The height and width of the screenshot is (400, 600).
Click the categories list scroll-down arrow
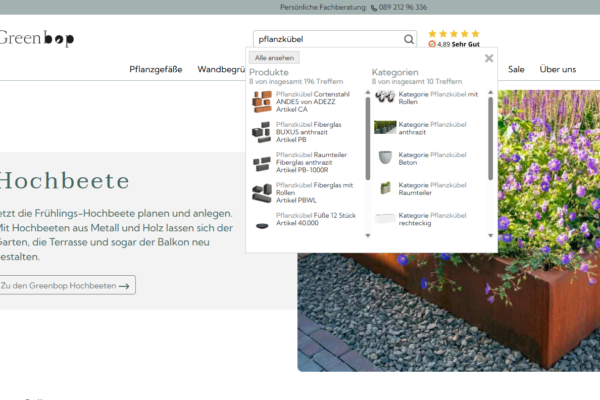(491, 236)
